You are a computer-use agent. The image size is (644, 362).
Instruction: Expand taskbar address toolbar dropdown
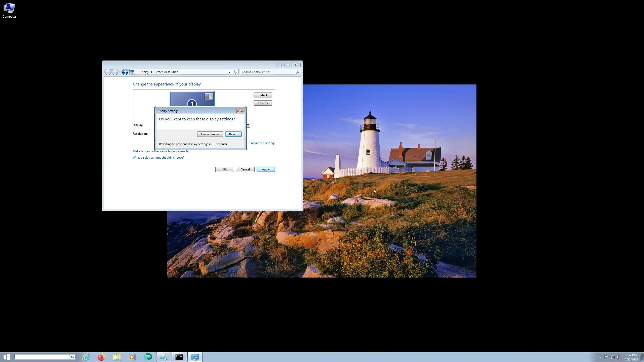tap(67, 357)
